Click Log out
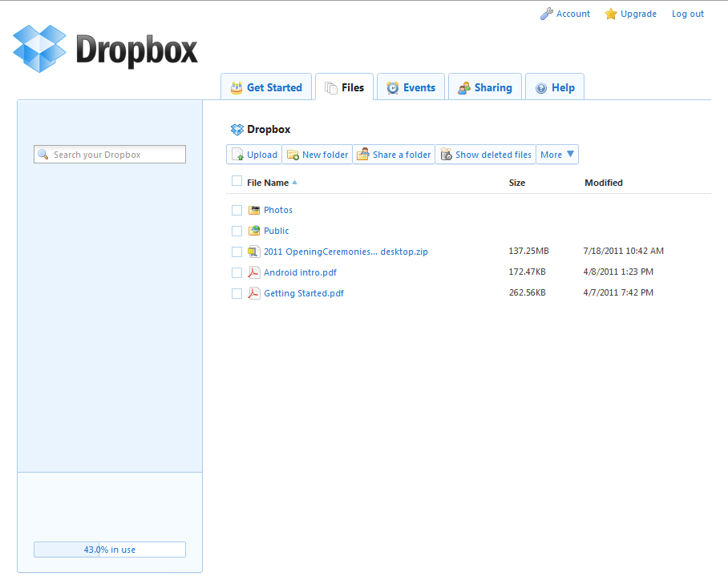This screenshot has height=580, width=728. point(688,14)
